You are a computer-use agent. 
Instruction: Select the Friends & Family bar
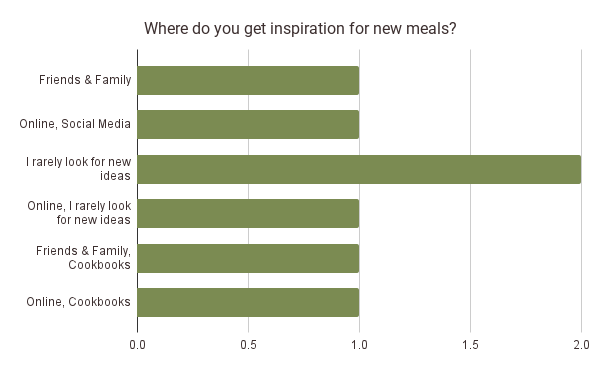[x=248, y=80]
